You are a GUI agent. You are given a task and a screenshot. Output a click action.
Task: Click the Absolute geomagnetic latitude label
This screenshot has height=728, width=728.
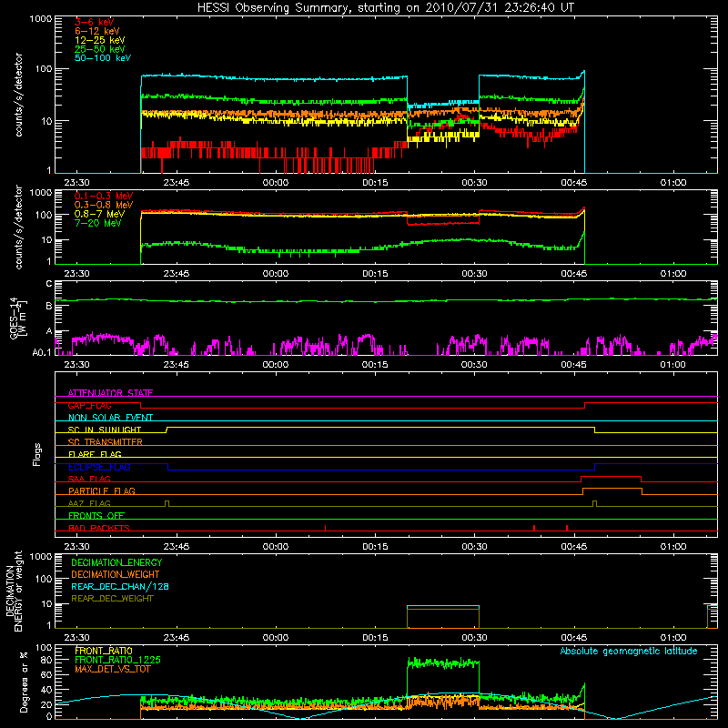pos(629,651)
